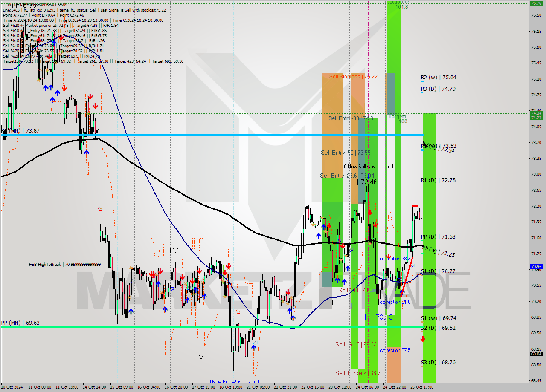This screenshot has width=546, height=392.
Task: Click the 'S3 (D) | 68.76' support label
Action: (438, 363)
